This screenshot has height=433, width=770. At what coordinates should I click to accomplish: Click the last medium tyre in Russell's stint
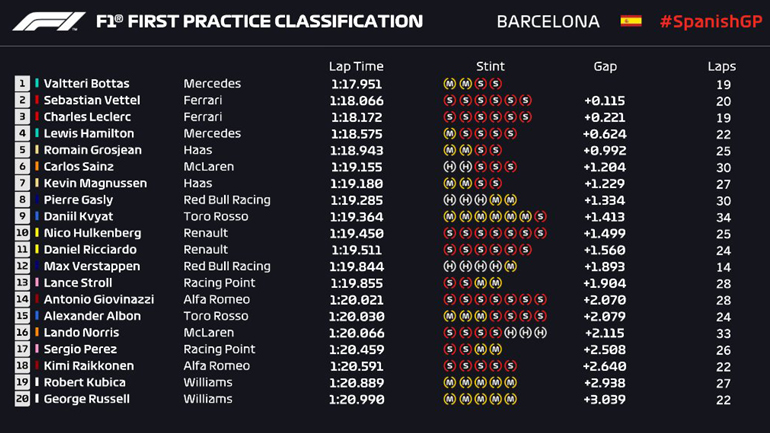pyautogui.click(x=511, y=400)
